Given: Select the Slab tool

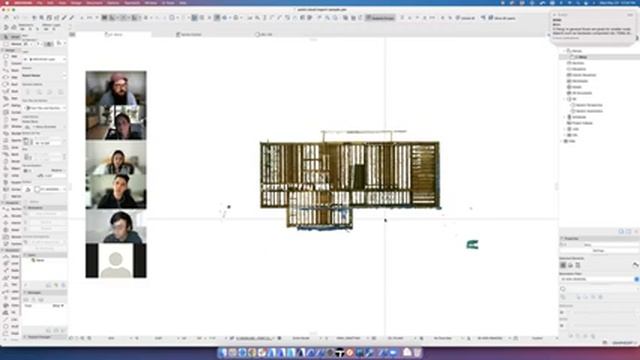Looking at the screenshot, I should 11,77.
